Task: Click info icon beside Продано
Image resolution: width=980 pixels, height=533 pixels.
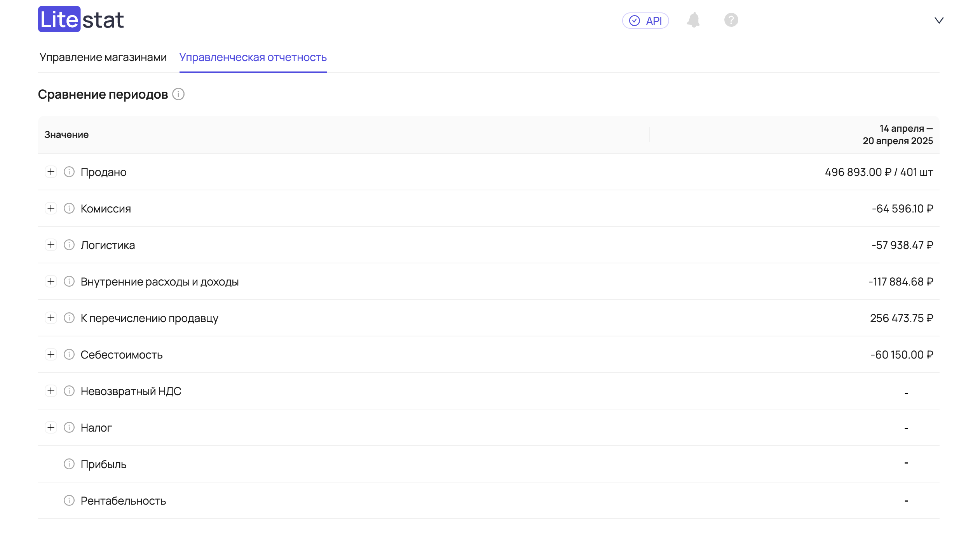Action: [69, 172]
